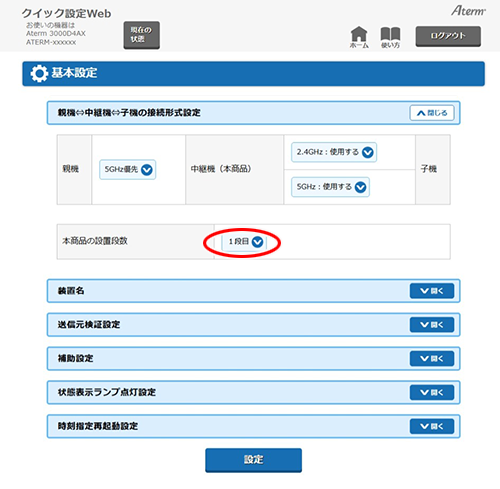Click the 中継機（本商品） cell text
500x489 pixels.
coord(221,169)
